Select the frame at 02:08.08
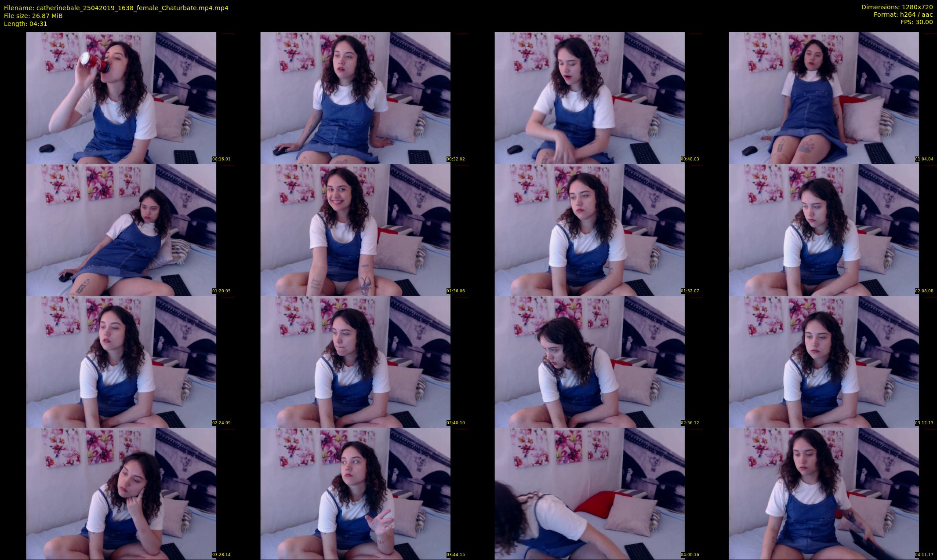 tap(824, 229)
